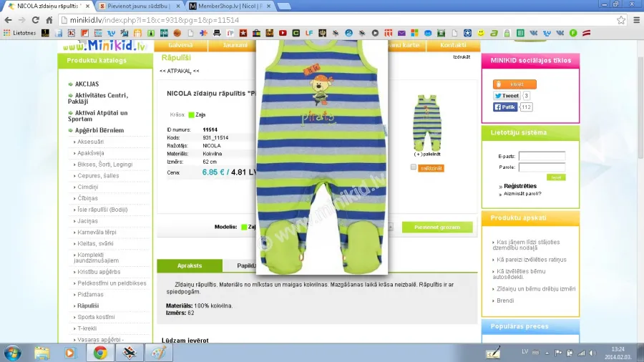Click the Facebook Patīk button
Viewport: 644px width, 362px height.
click(505, 107)
